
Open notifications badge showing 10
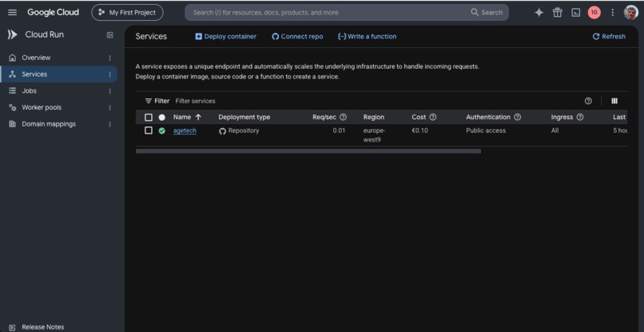(x=594, y=12)
